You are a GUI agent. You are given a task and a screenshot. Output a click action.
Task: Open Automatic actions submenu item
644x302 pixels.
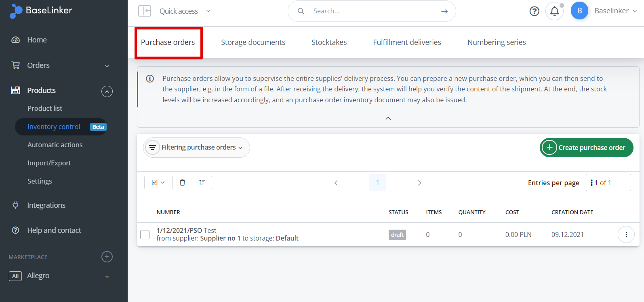55,145
